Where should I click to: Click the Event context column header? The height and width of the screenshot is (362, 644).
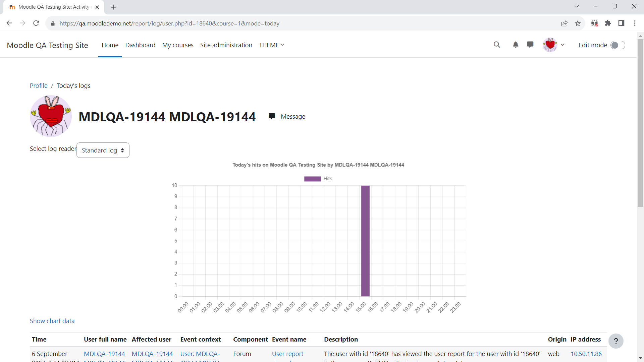pos(201,339)
